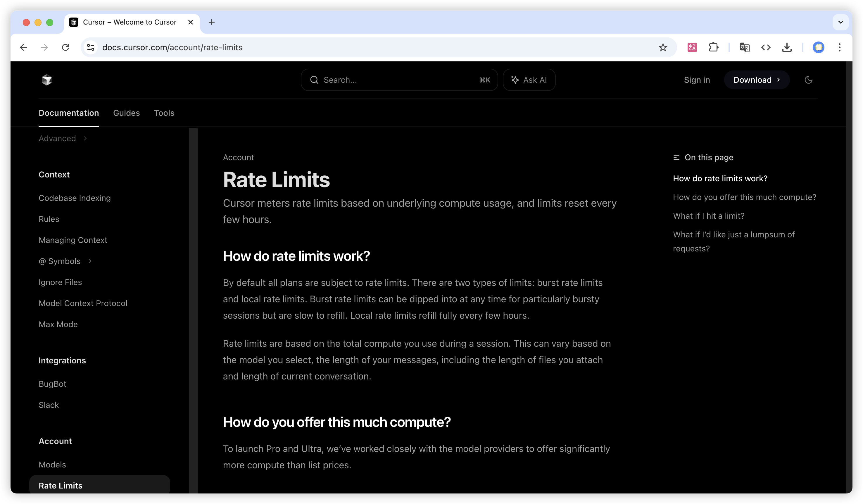This screenshot has width=863, height=504.
Task: Click the Download chevron arrow
Action: pos(779,80)
